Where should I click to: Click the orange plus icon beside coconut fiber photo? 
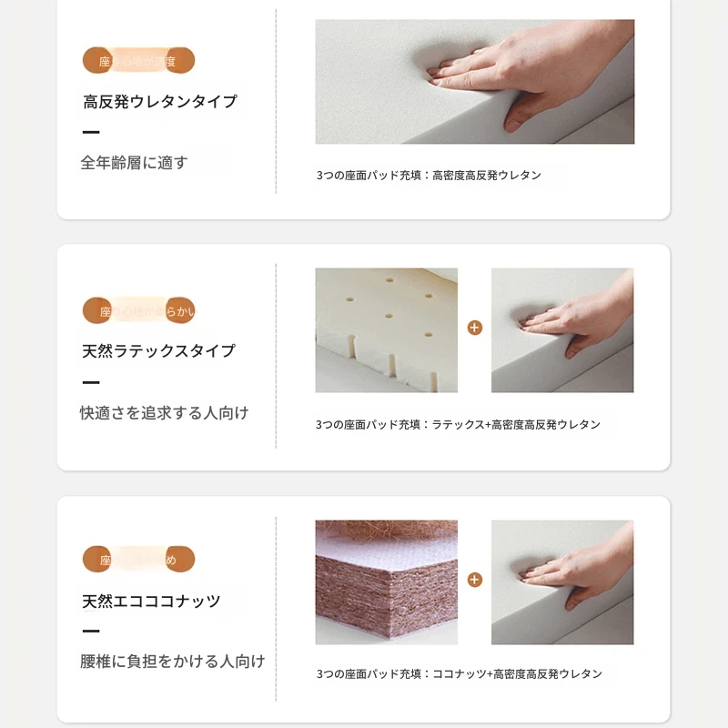click(474, 580)
